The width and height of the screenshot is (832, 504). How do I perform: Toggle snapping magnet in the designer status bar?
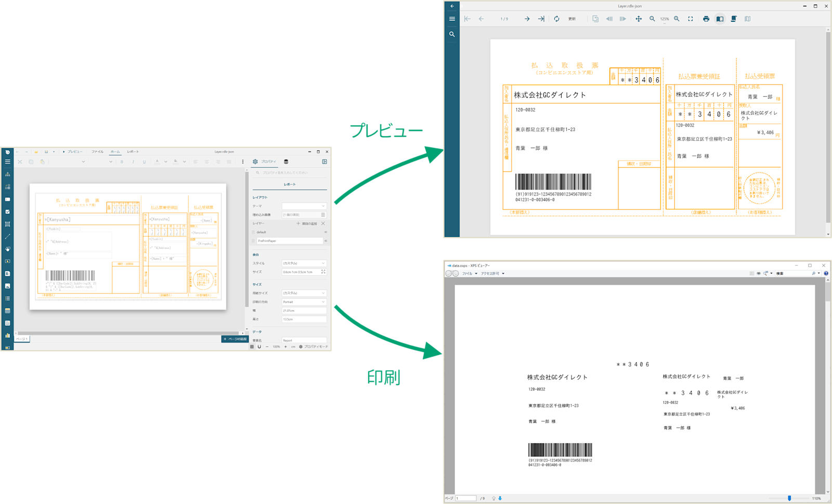[x=259, y=347]
